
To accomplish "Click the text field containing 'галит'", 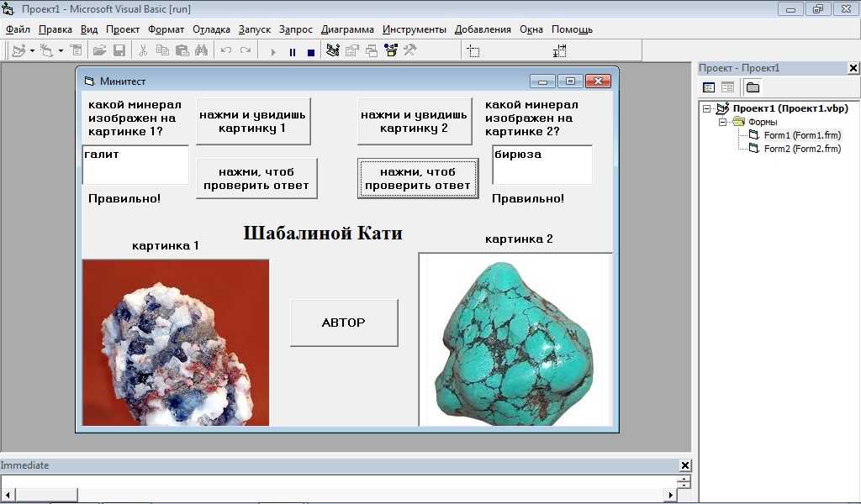I will point(135,165).
